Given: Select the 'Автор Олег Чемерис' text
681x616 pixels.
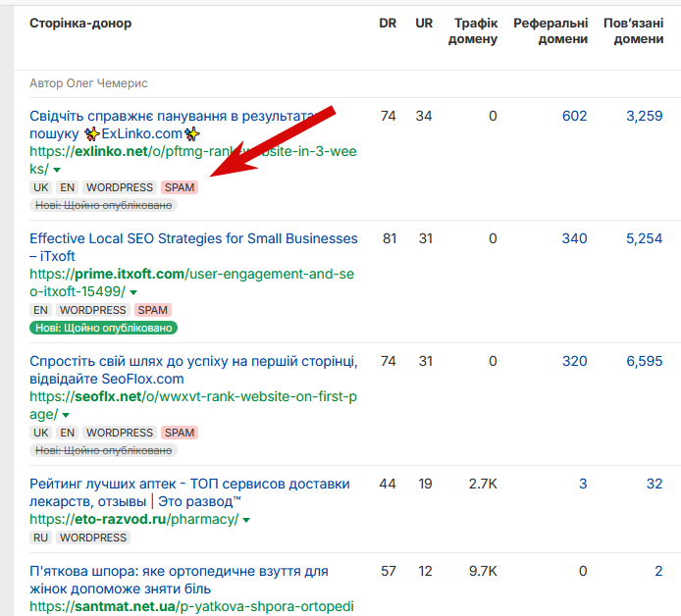Looking at the screenshot, I should click(88, 83).
